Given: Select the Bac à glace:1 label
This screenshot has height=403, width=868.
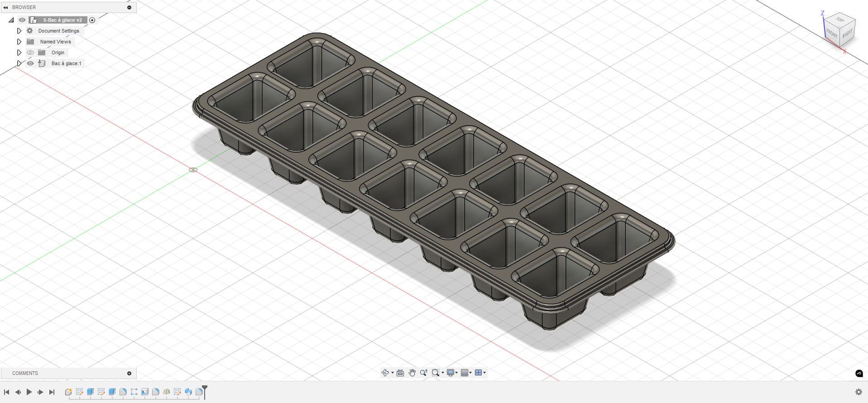Looking at the screenshot, I should pyautogui.click(x=66, y=63).
